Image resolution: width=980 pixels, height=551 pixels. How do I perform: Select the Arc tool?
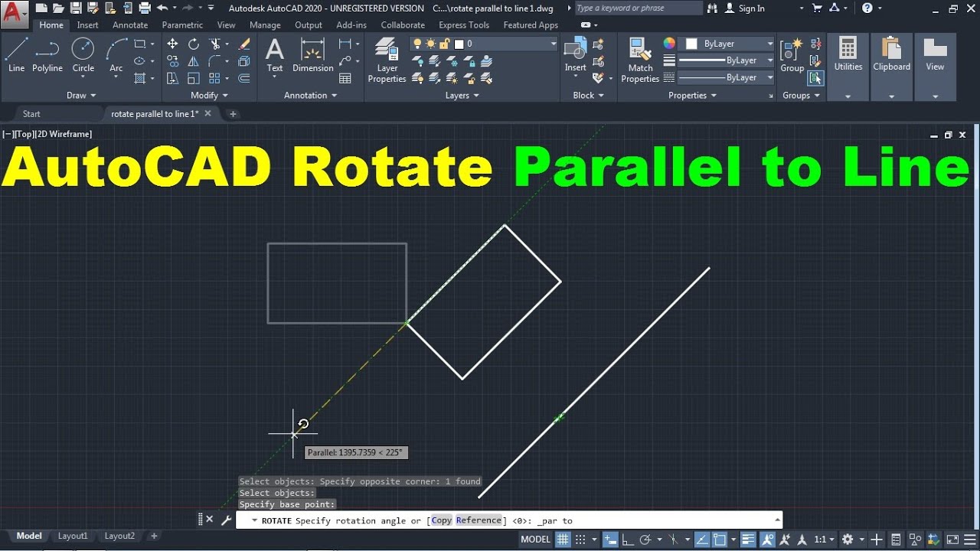[116, 55]
